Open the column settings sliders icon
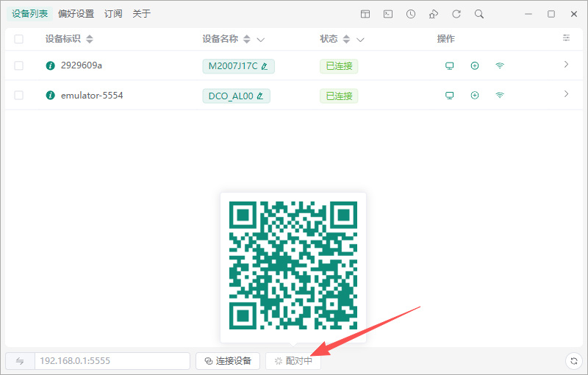This screenshot has height=375, width=588. (566, 37)
